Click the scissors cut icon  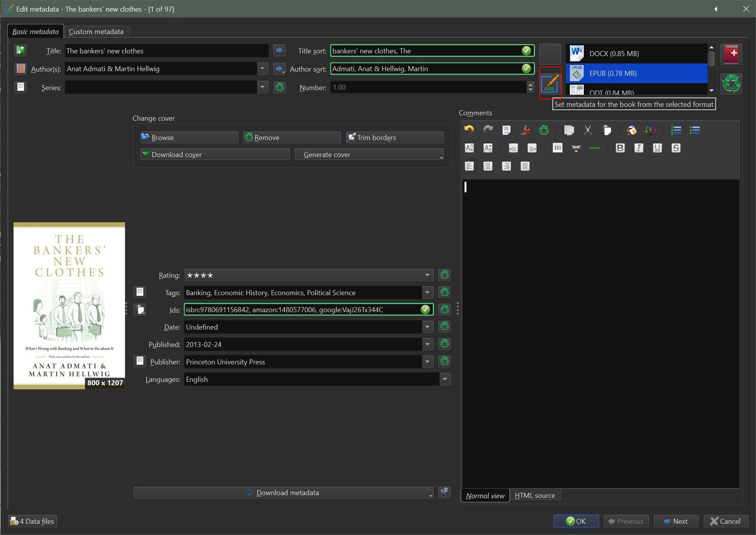click(x=588, y=130)
